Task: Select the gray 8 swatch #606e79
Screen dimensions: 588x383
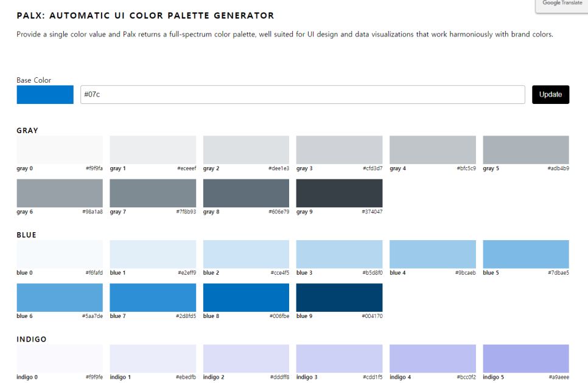Action: click(246, 193)
